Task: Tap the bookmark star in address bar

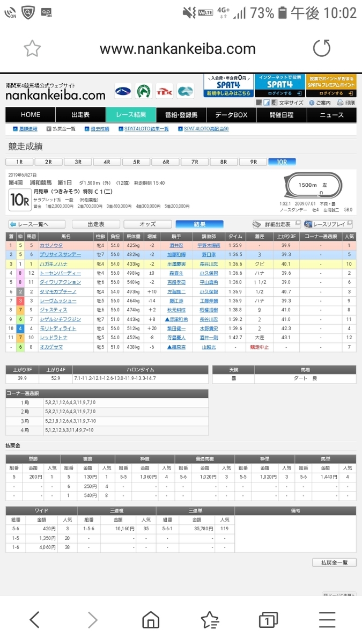Action: point(32,49)
